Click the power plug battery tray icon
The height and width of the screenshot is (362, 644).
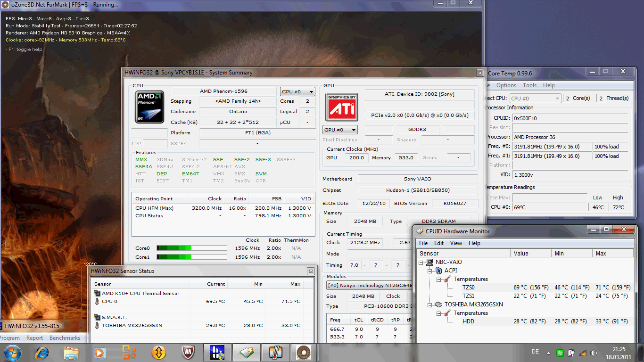(571, 353)
